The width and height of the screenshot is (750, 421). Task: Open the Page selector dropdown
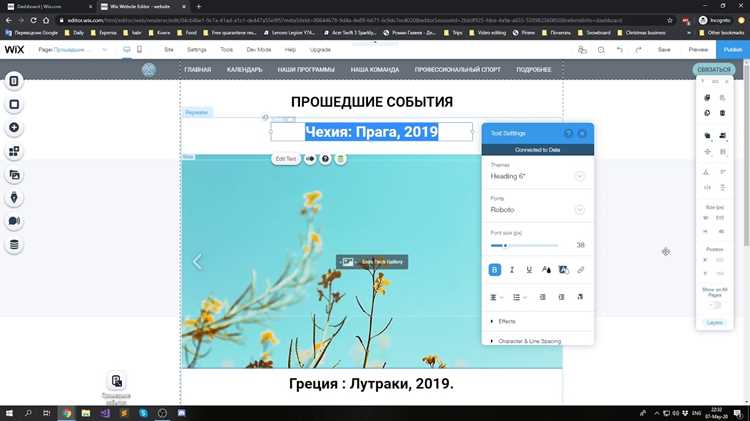[73, 50]
